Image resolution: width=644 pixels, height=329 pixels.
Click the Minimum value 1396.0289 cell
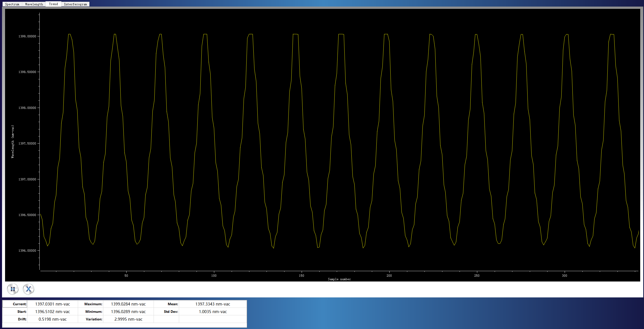coord(128,312)
